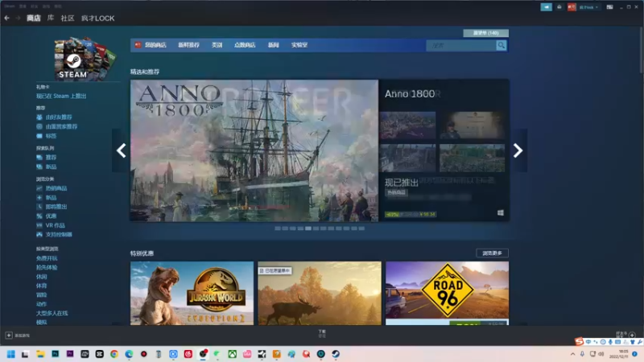Select the first carousel page dot
The height and width of the screenshot is (362, 644).
(278, 228)
